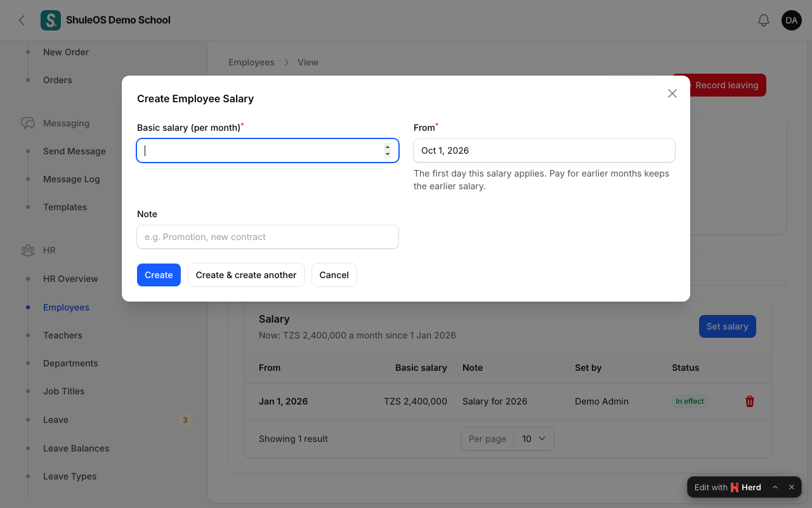Delete the Jan 1, 2026 salary row
The height and width of the screenshot is (508, 812).
click(750, 401)
